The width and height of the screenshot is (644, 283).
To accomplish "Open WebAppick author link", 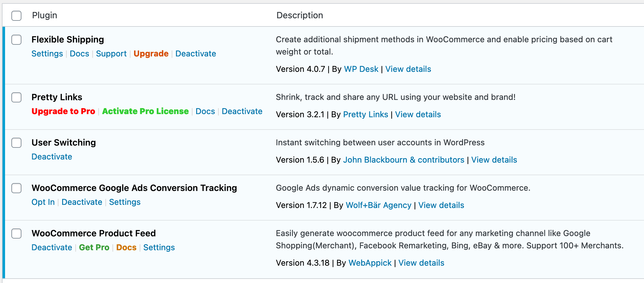I will [370, 263].
